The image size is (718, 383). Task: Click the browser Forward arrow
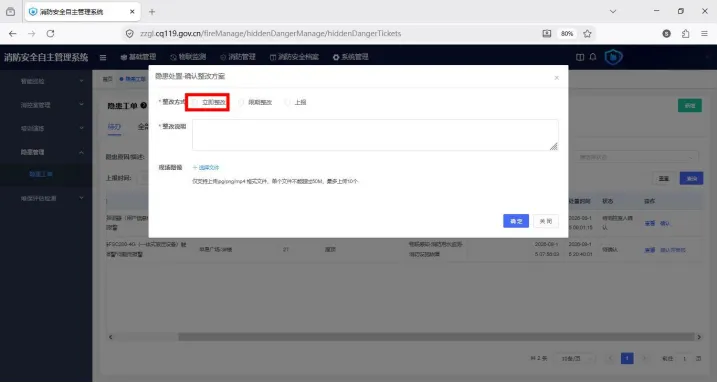31,33
